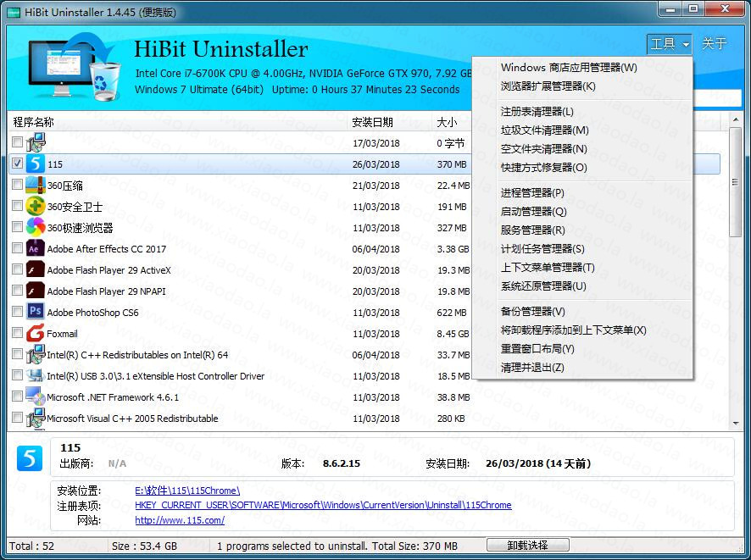Click the 06/04/2018 date for After Effects
The height and width of the screenshot is (560, 751).
click(x=376, y=249)
